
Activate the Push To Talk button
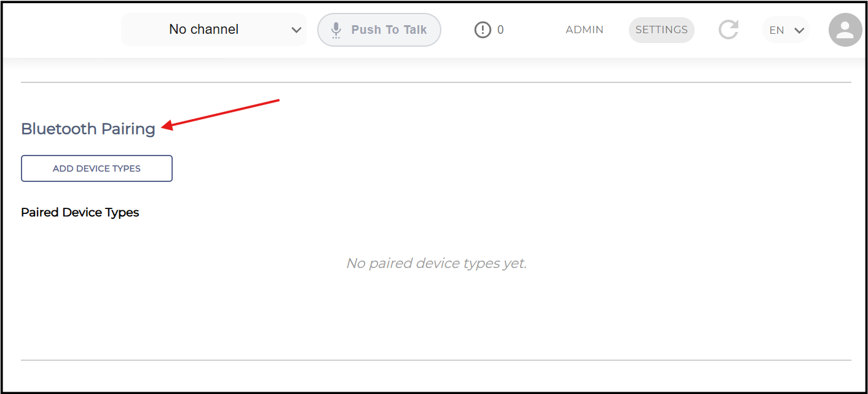379,30
